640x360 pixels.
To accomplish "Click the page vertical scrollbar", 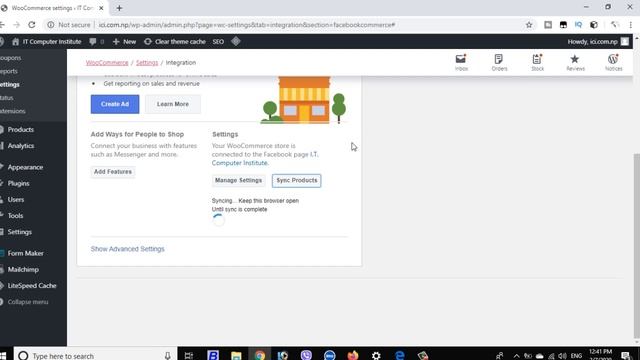I will pos(636,245).
